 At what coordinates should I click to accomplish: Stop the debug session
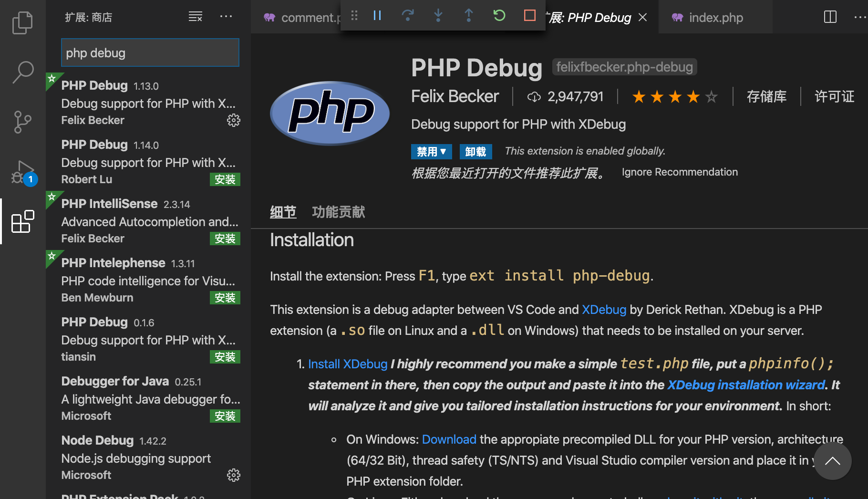point(530,16)
